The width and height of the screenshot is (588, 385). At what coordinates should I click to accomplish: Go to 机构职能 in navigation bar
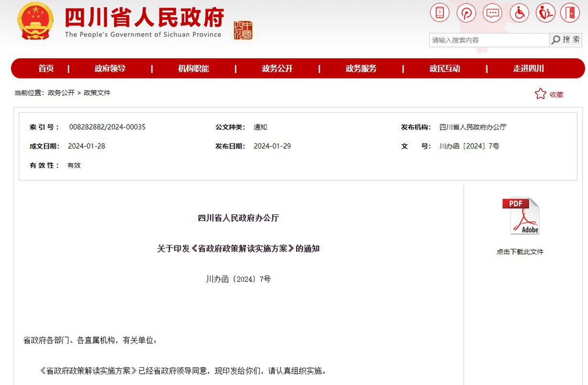click(x=194, y=68)
